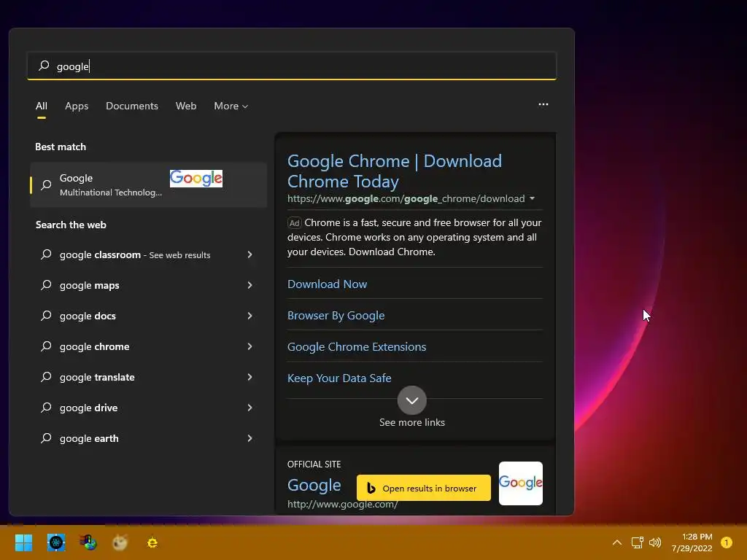Image resolution: width=747 pixels, height=560 pixels.
Task: Select the google drive web suggestion
Action: pos(148,407)
